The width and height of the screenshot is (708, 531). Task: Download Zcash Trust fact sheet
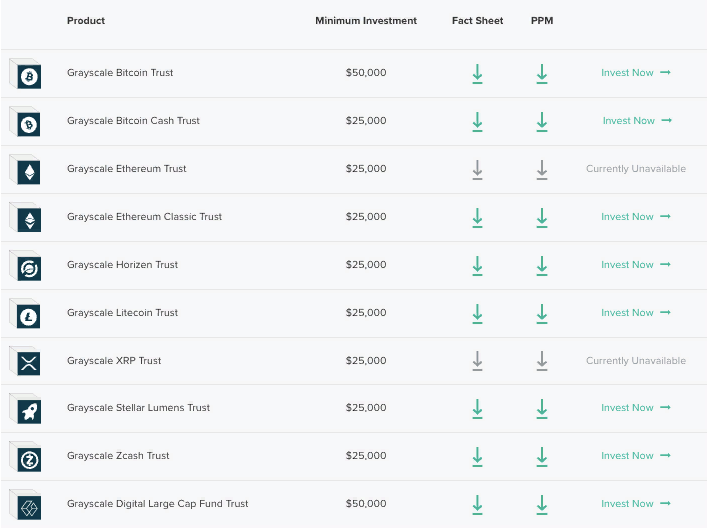point(477,456)
